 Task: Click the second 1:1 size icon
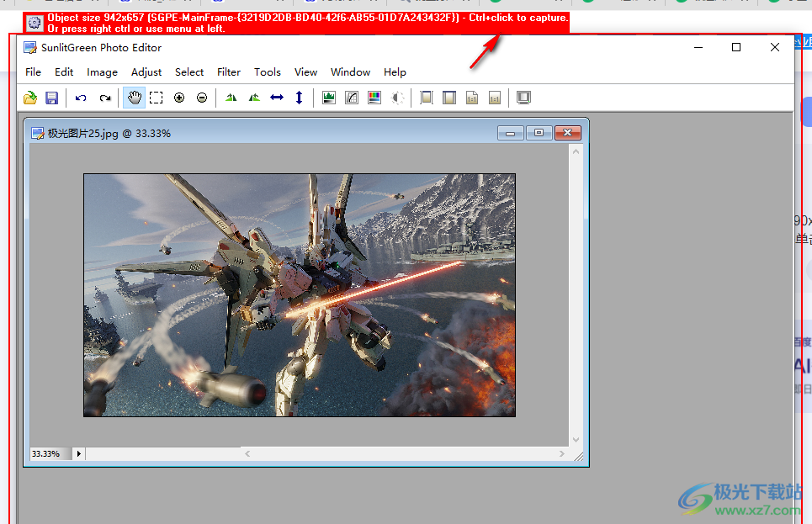[x=495, y=98]
